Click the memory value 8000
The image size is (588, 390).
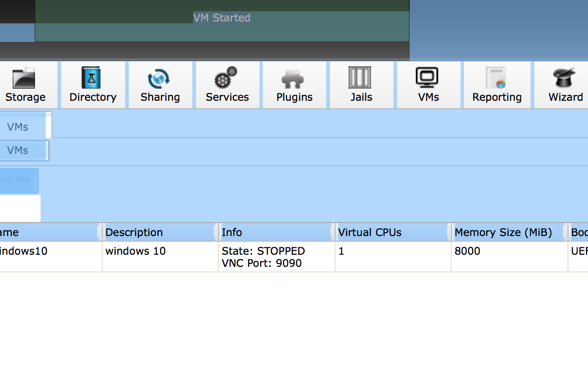[467, 251]
